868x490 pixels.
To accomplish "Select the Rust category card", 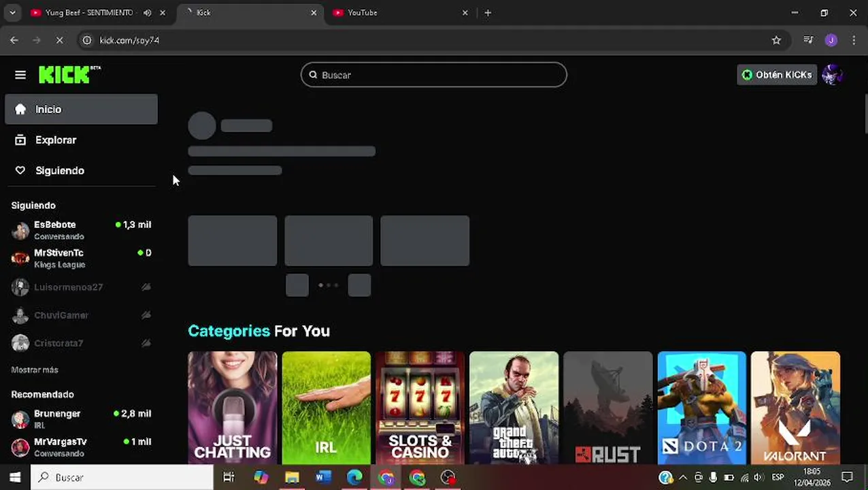I will pos(607,408).
